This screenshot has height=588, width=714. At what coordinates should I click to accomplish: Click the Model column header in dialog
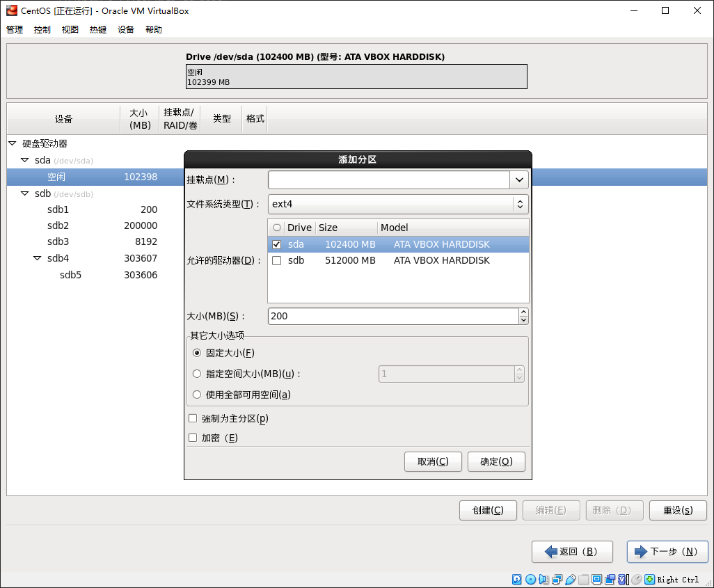click(x=454, y=228)
